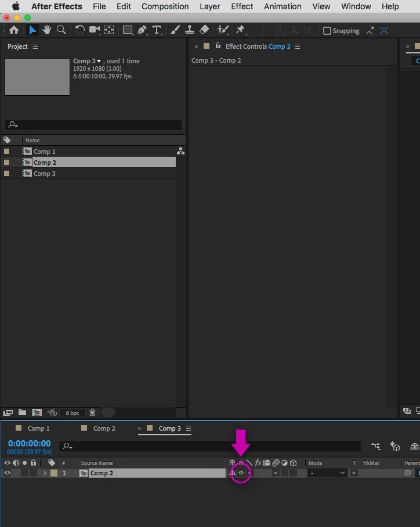Create a new composition from Project panel
This screenshot has height=527, width=420.
[37, 413]
